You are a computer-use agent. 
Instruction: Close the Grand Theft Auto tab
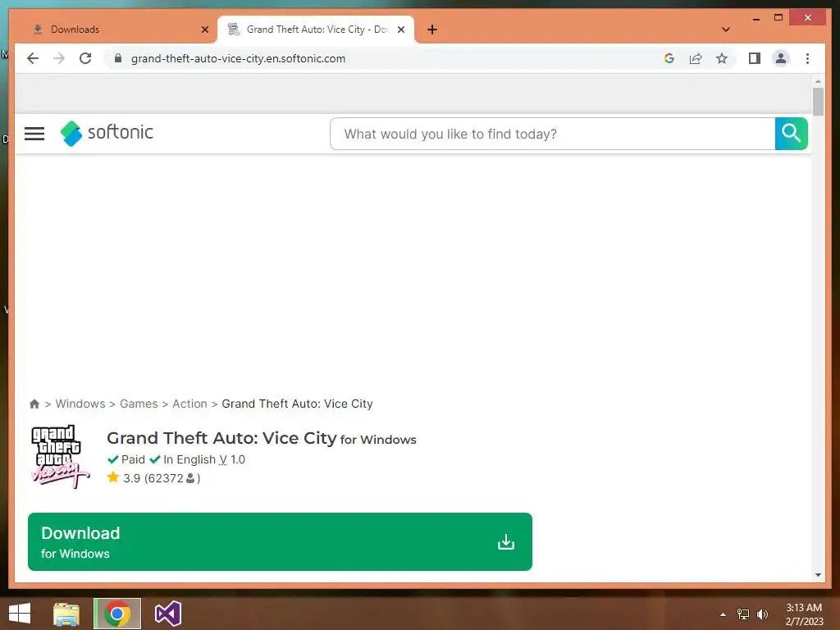pyautogui.click(x=400, y=30)
